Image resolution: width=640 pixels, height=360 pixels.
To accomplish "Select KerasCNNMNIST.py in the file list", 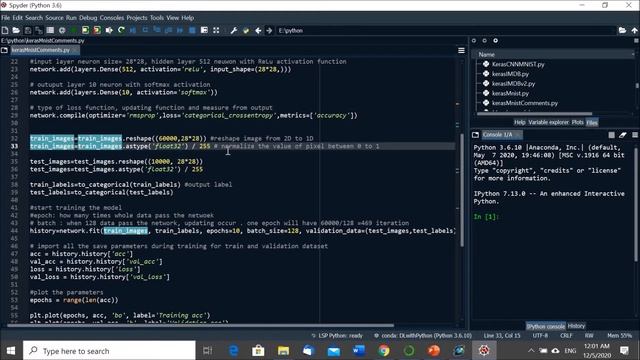I will pos(518,64).
